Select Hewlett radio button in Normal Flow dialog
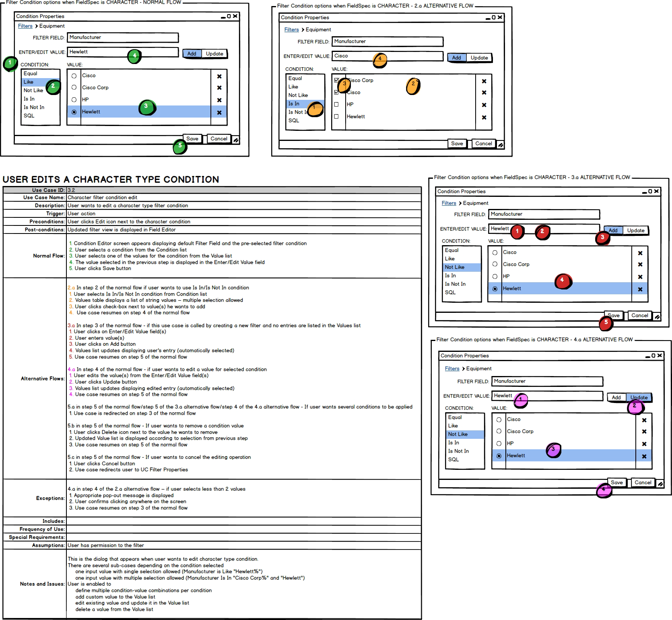Image resolution: width=672 pixels, height=620 pixels. point(74,112)
